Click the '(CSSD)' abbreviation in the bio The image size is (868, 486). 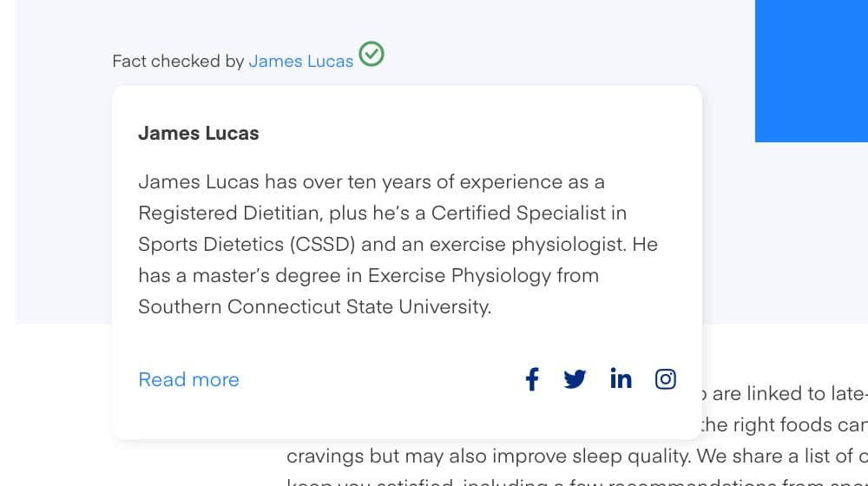point(322,245)
